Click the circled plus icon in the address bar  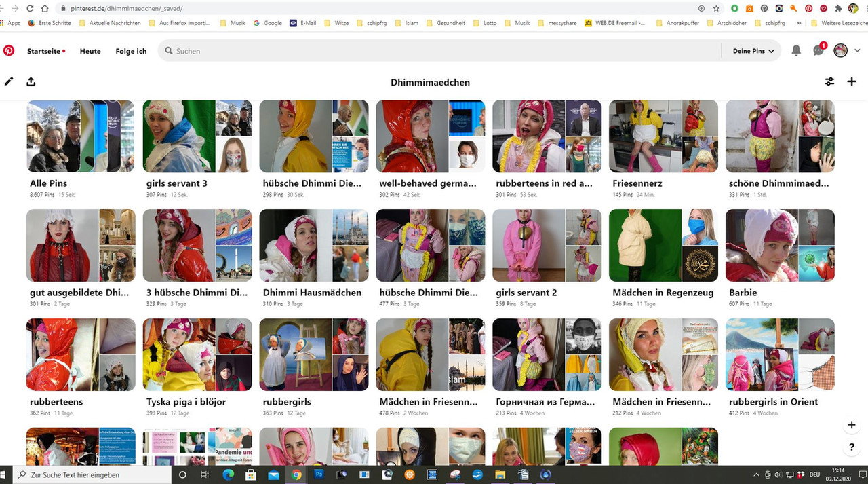[701, 9]
